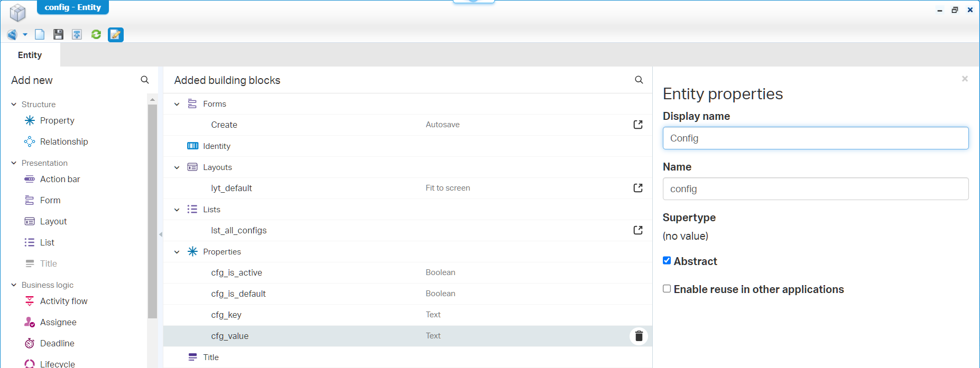
Task: Delete the cfg_value property with trash icon
Action: pos(639,336)
